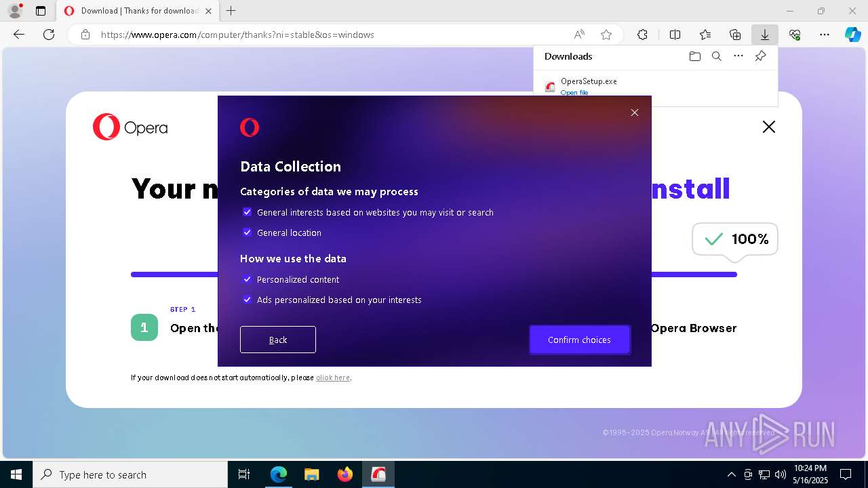Viewport: 868px width, 488px height.
Task: Open Read aloud in address bar
Action: pyautogui.click(x=579, y=35)
